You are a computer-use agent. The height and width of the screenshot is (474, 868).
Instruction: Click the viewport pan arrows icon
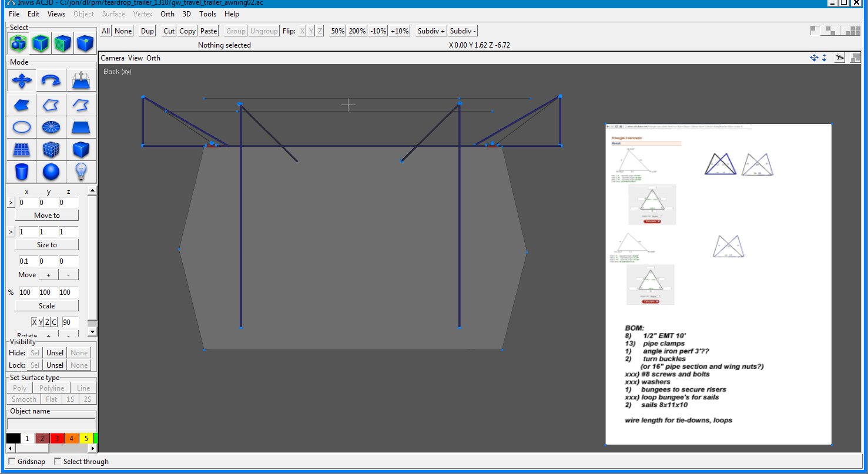click(x=814, y=58)
